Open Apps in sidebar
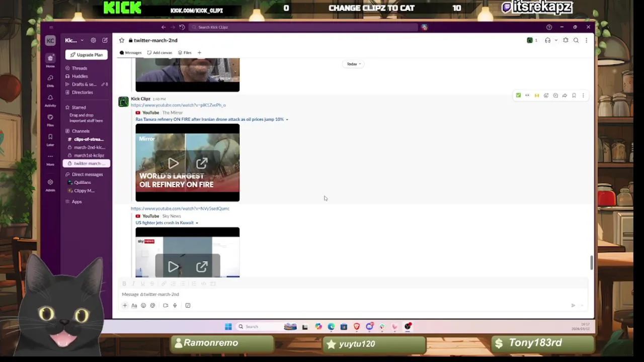644x362 pixels. (76, 202)
